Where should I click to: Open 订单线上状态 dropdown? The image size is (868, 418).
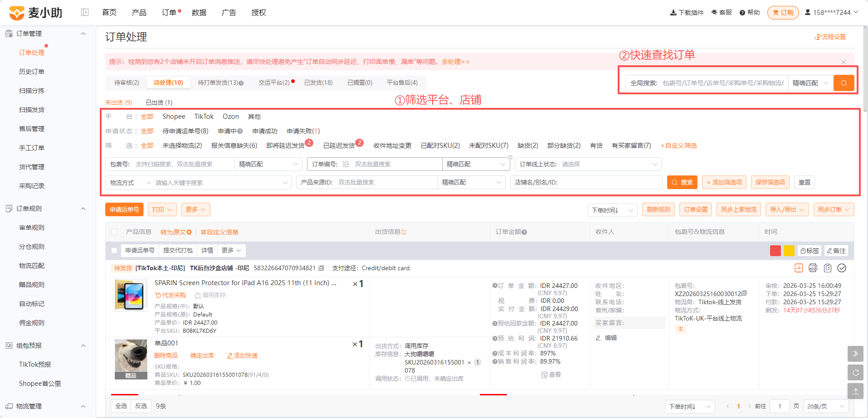click(588, 164)
